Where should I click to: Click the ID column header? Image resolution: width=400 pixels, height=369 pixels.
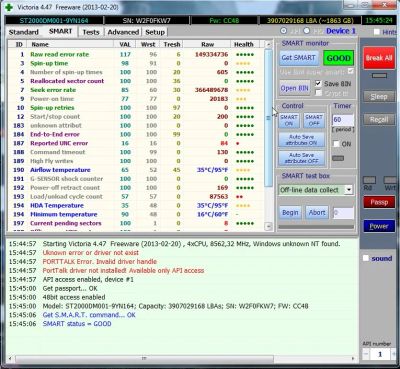tap(19, 44)
